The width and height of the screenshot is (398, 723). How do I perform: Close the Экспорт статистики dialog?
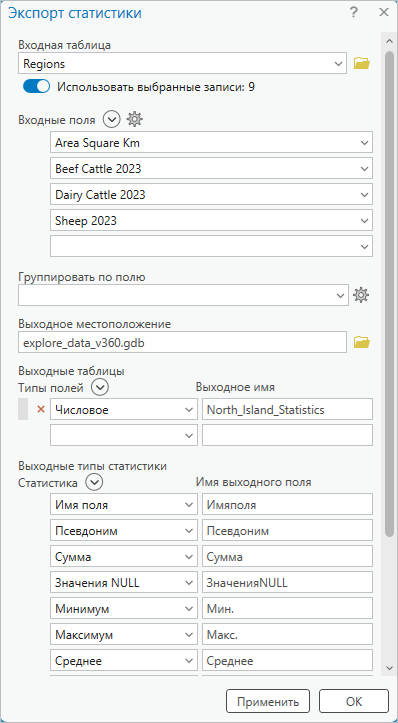pyautogui.click(x=384, y=12)
